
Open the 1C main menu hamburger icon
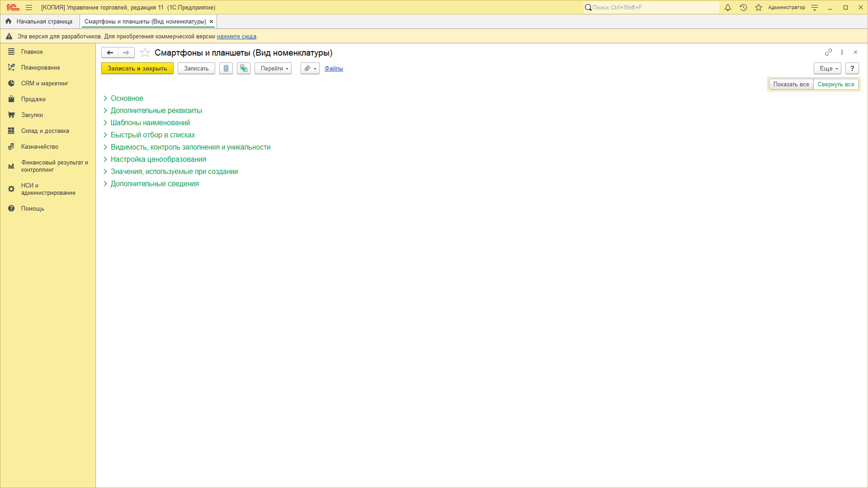click(29, 7)
